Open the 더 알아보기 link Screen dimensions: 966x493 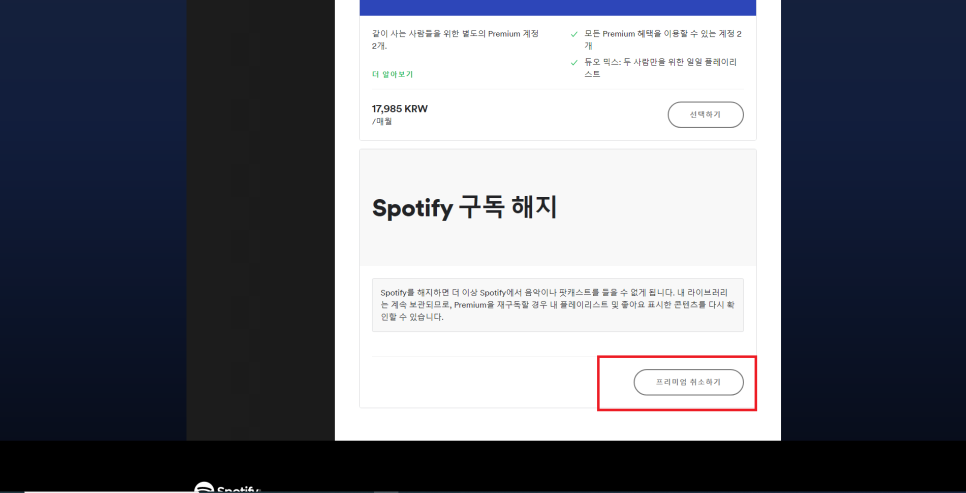point(392,74)
